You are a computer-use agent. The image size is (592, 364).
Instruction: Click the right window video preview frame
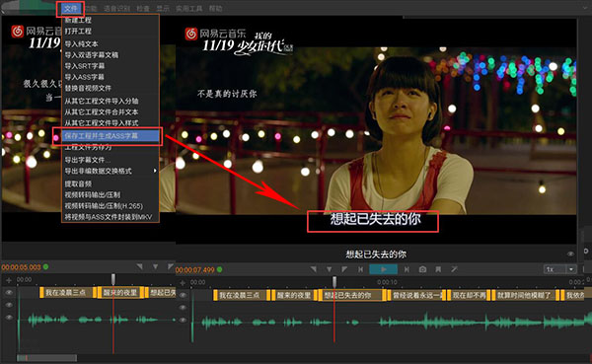pos(376,130)
